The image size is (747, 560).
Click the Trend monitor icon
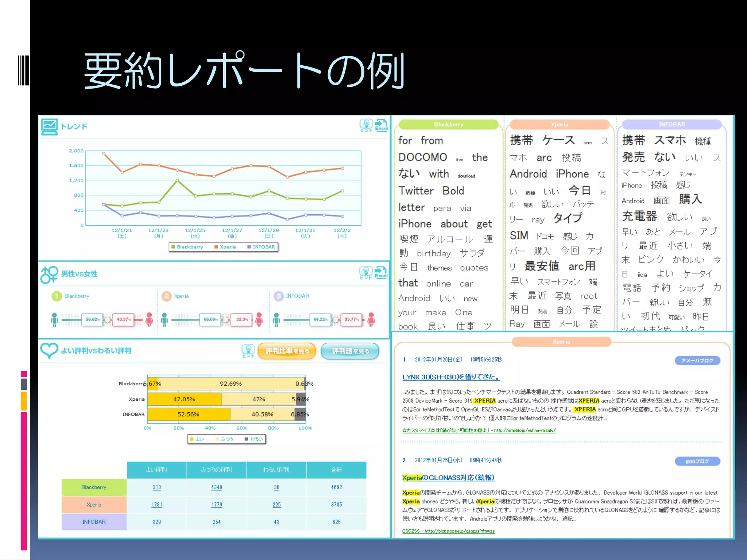(49, 127)
